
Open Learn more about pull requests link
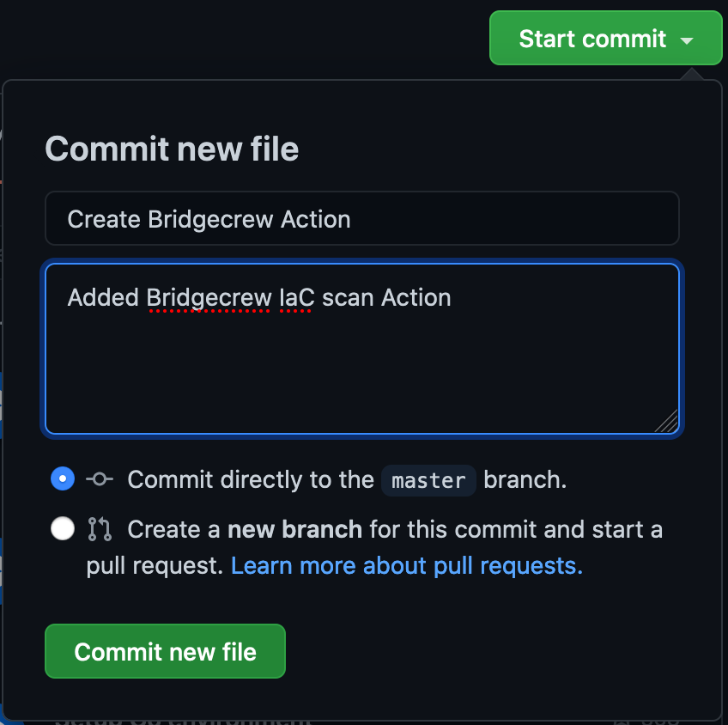407,566
